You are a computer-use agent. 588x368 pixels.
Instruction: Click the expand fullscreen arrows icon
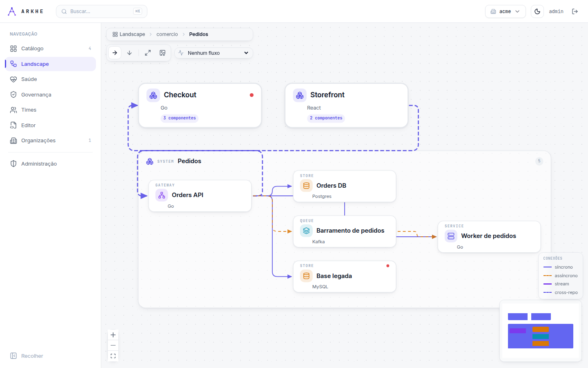148,53
